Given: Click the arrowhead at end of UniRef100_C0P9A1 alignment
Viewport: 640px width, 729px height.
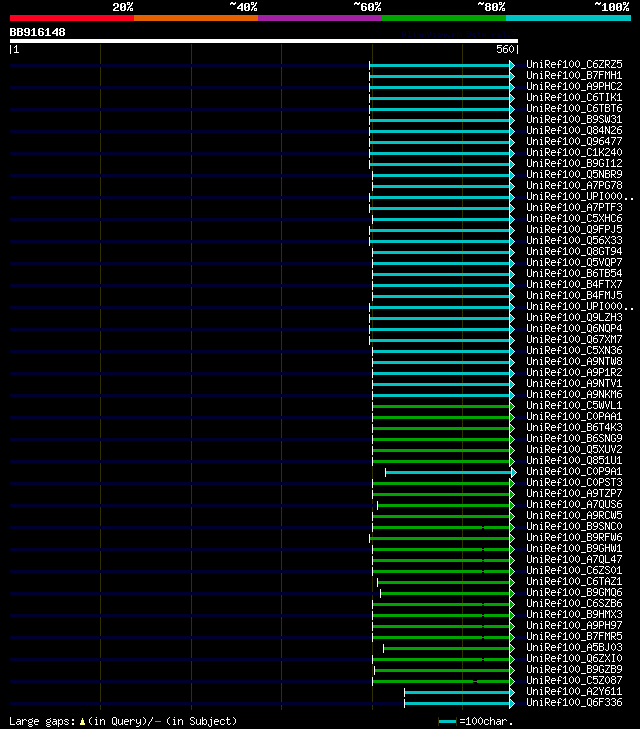Looking at the screenshot, I should pyautogui.click(x=514, y=472).
